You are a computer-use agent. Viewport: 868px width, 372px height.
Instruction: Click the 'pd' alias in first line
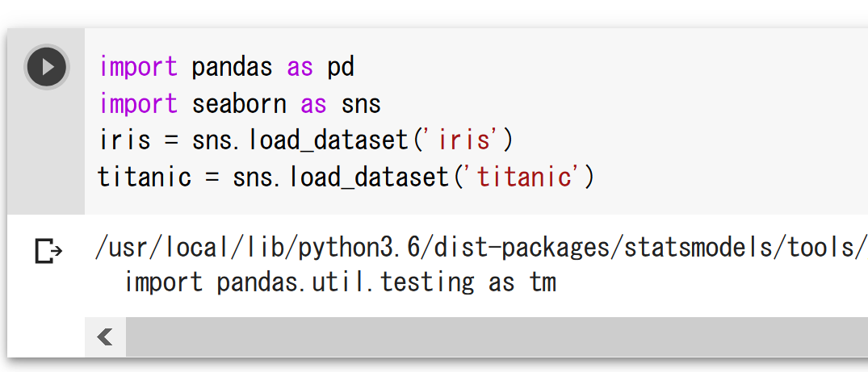[x=341, y=67]
